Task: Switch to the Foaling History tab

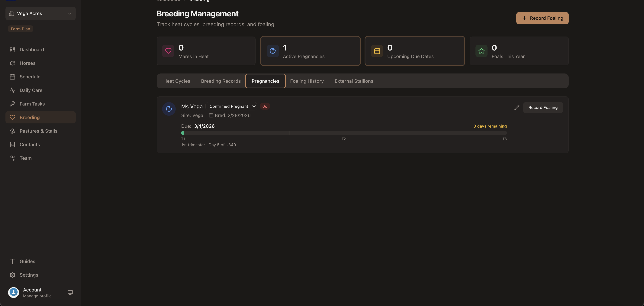Action: (307, 81)
